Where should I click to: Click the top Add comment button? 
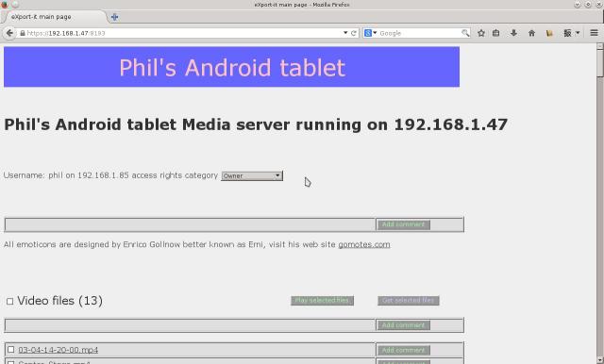[x=403, y=224]
